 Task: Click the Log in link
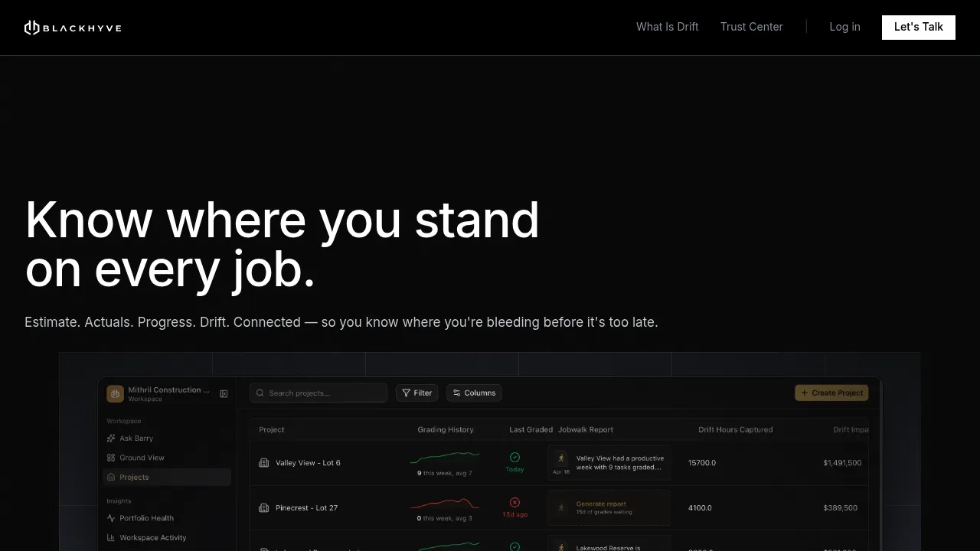[844, 27]
